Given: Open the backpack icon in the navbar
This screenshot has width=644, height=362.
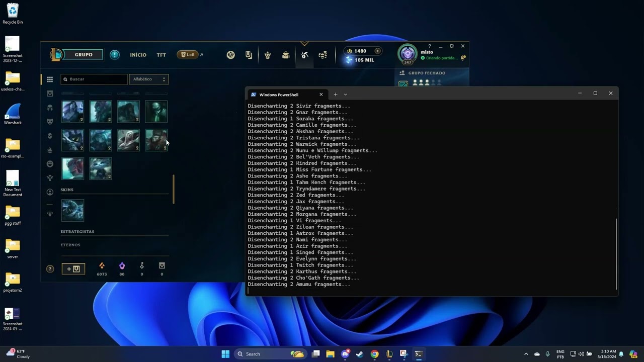Looking at the screenshot, I should click(286, 55).
